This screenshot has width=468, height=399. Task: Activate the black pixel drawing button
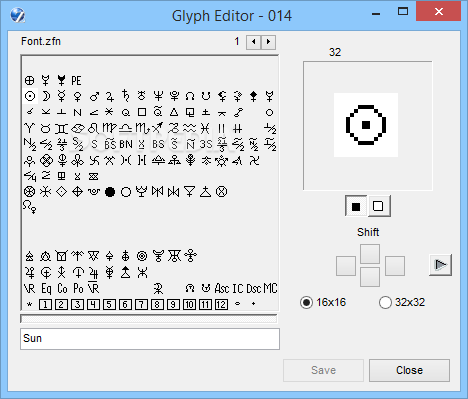pyautogui.click(x=356, y=207)
